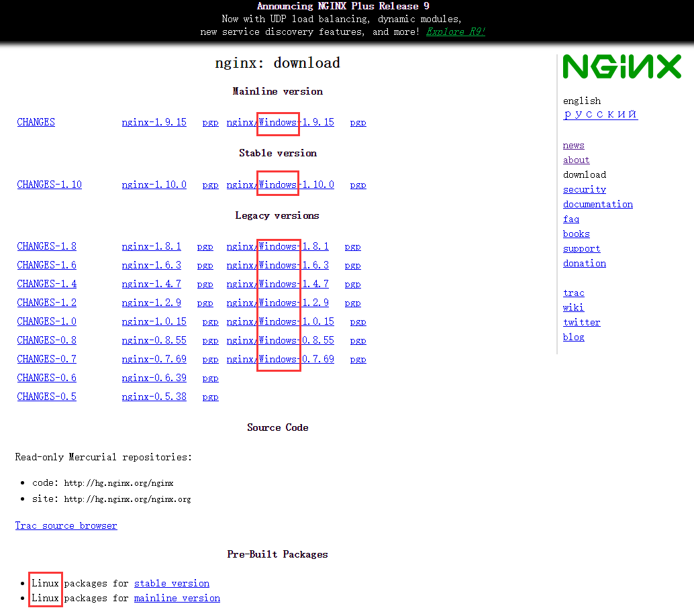Image resolution: width=694 pixels, height=616 pixels.
Task: Open the Trac source browser link
Action: [66, 525]
